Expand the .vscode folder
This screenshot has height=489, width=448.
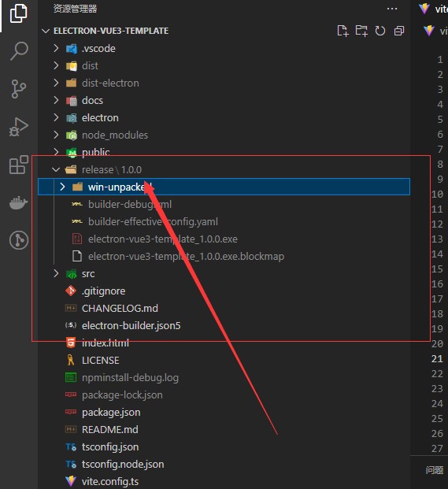56,48
